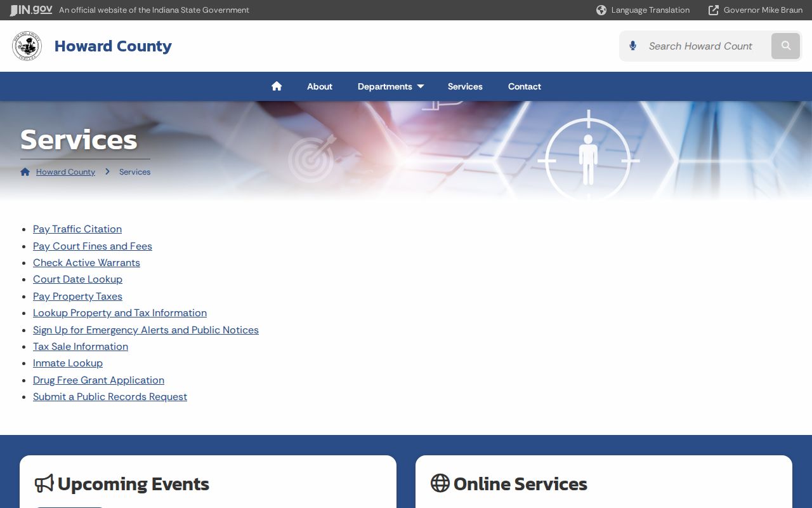Expand the Departments dropdown menu
This screenshot has width=812, height=508.
tap(391, 86)
